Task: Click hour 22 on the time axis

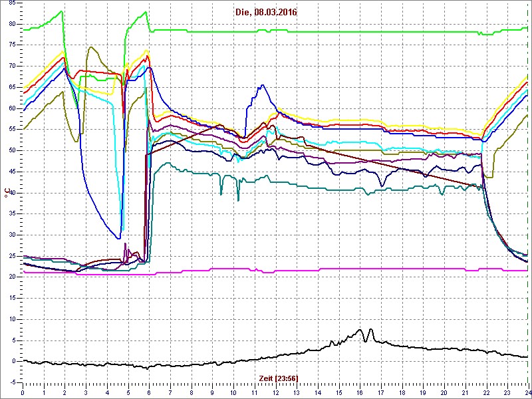Action: [x=486, y=392]
